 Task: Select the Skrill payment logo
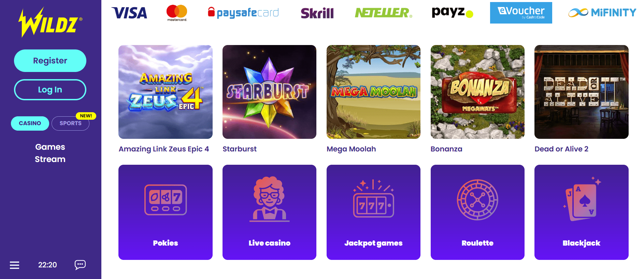317,13
